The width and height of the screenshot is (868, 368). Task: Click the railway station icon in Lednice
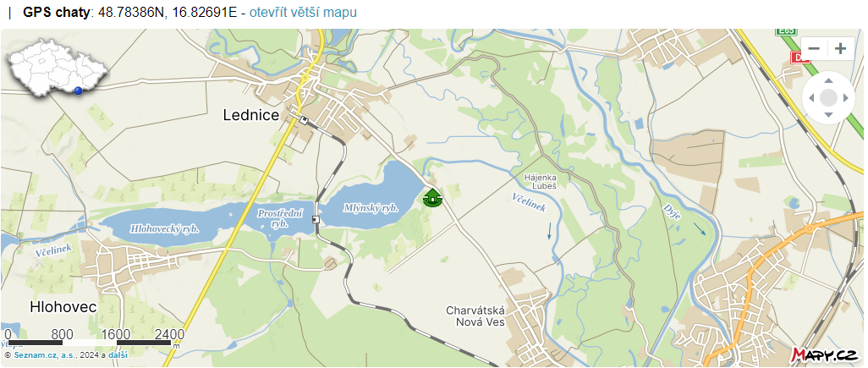(304, 119)
